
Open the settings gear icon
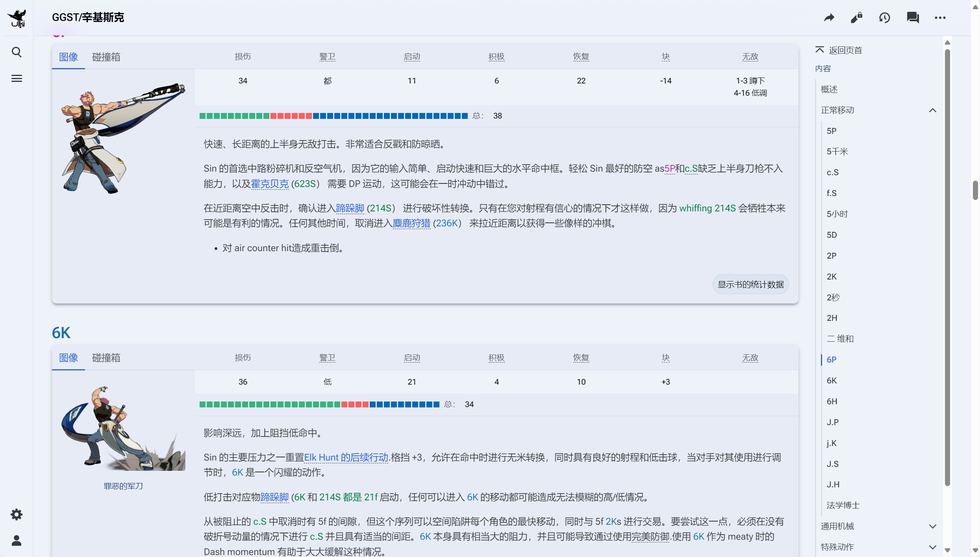[17, 514]
